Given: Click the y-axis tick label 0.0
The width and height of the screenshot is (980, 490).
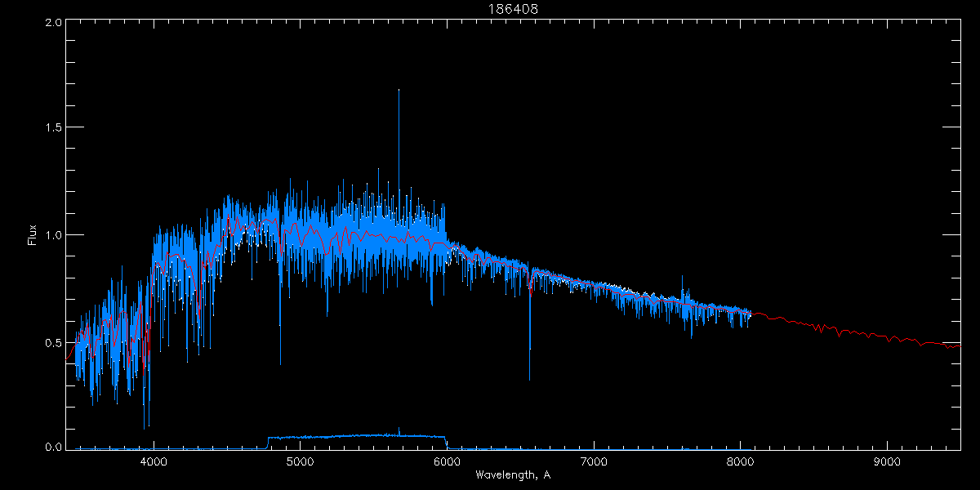Looking at the screenshot, I should pyautogui.click(x=53, y=447).
